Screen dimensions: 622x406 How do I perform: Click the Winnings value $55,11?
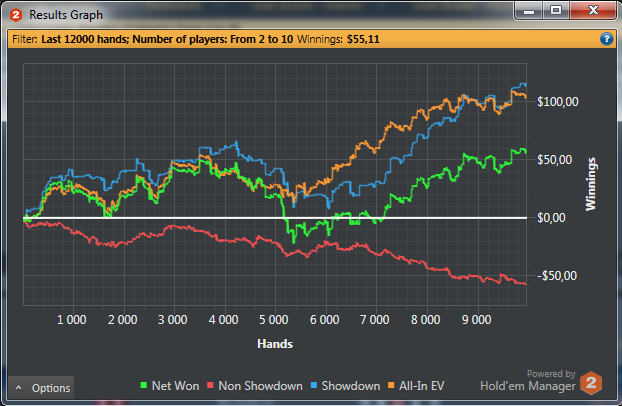tap(363, 39)
